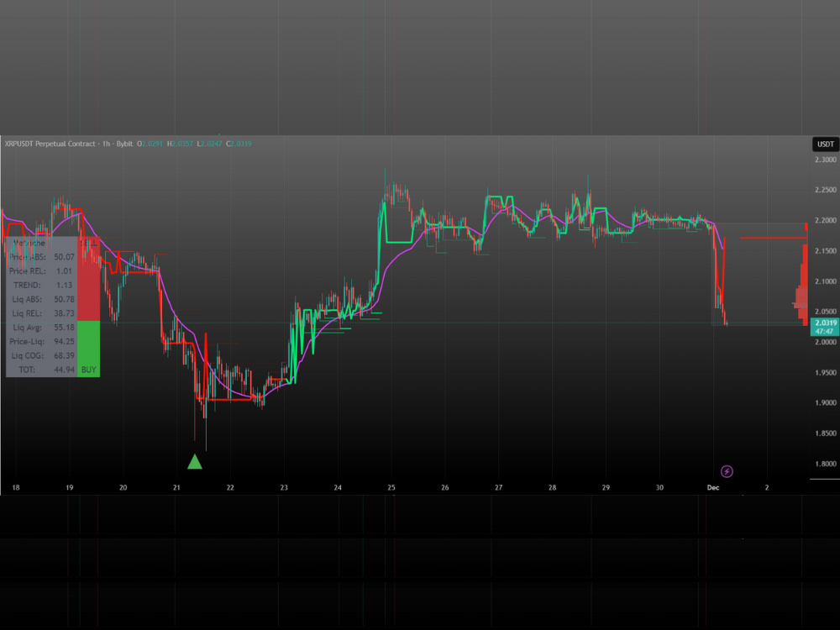Viewport: 840px width, 630px height.
Task: Click the 1.9000 price axis label
Action: pyautogui.click(x=825, y=403)
